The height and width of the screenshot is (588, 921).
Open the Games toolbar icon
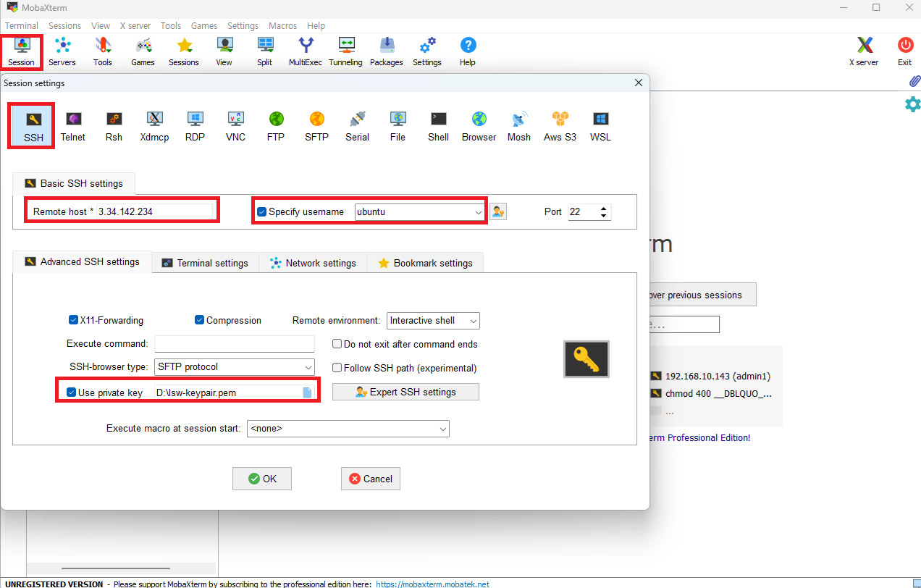[143, 51]
